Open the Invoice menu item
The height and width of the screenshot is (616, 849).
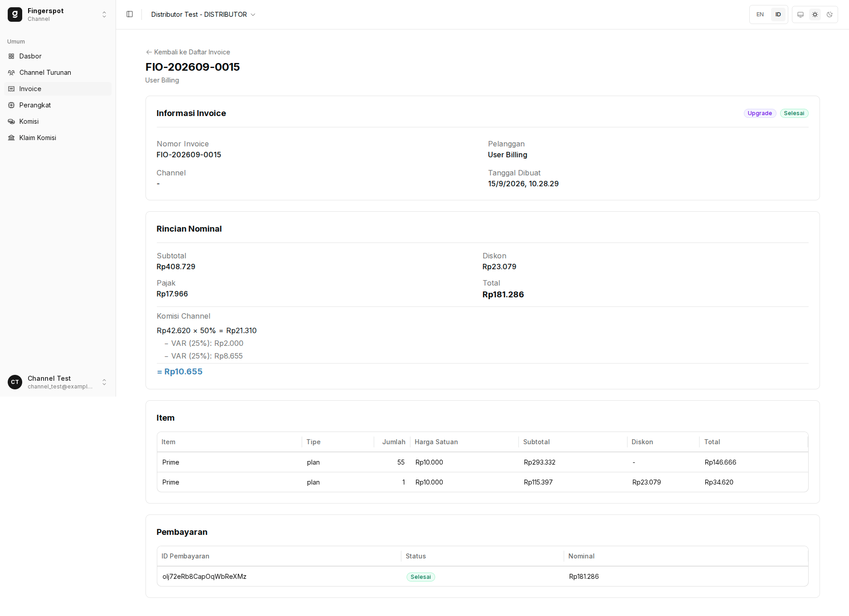(x=58, y=89)
